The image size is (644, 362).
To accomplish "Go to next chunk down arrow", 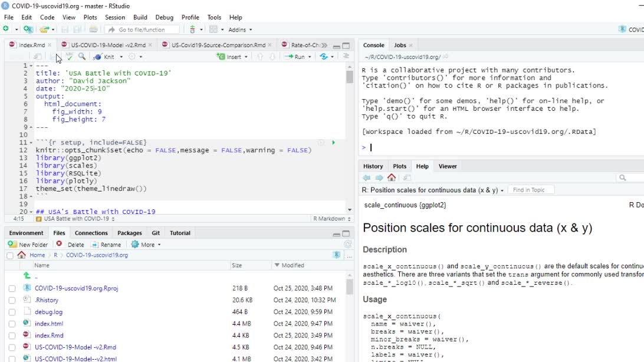I will (272, 57).
